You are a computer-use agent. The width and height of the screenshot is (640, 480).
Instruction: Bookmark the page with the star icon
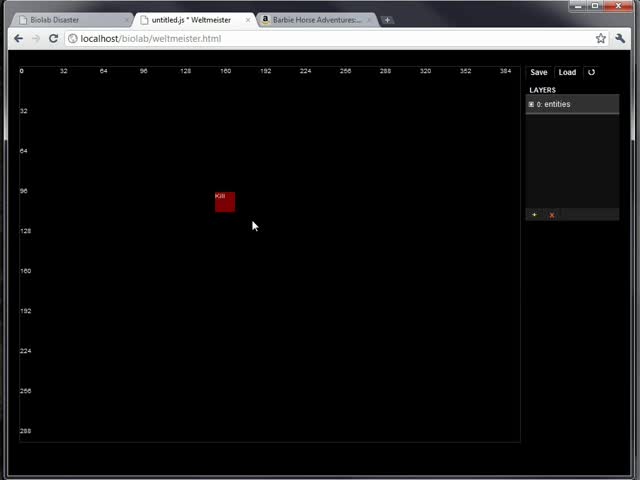pos(600,39)
